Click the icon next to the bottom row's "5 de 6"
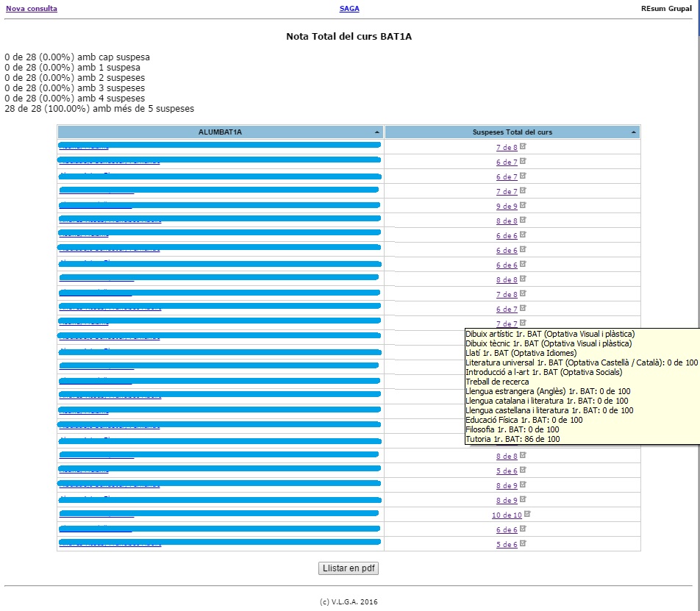 [523, 543]
